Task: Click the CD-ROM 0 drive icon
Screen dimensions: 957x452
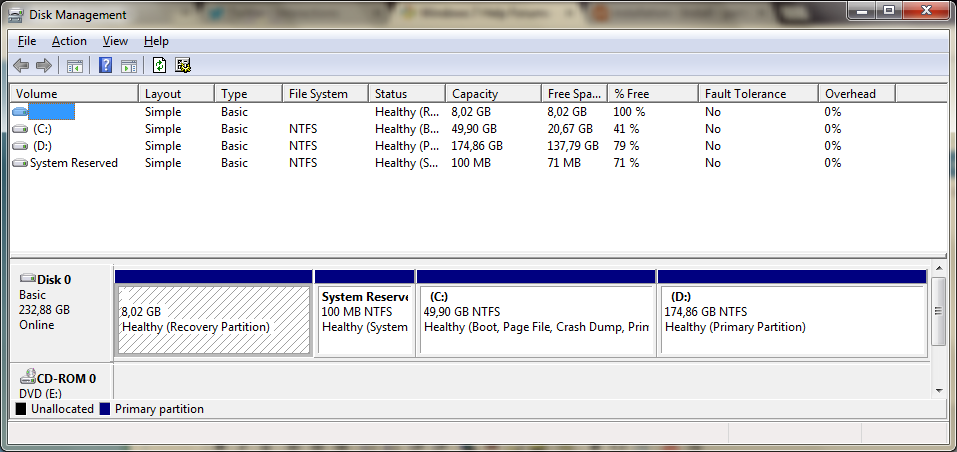Action: [28, 376]
